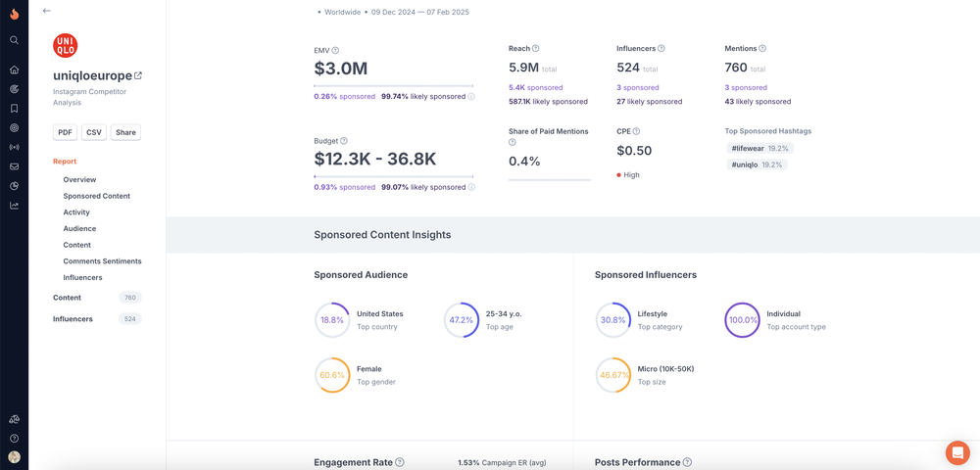This screenshot has width=980, height=470.
Task: Click info icon beside EMV likely sponsored
Action: point(471,97)
